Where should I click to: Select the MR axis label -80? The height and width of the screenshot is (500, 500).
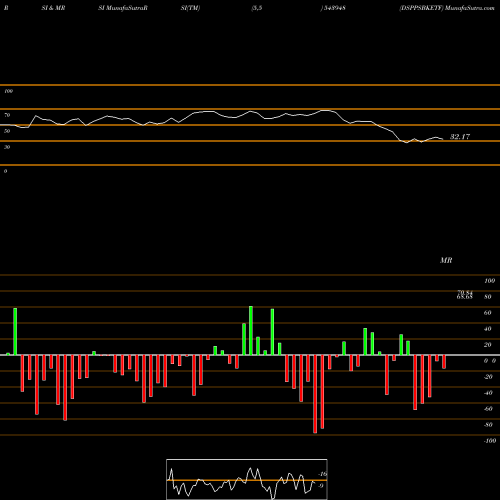(488, 425)
